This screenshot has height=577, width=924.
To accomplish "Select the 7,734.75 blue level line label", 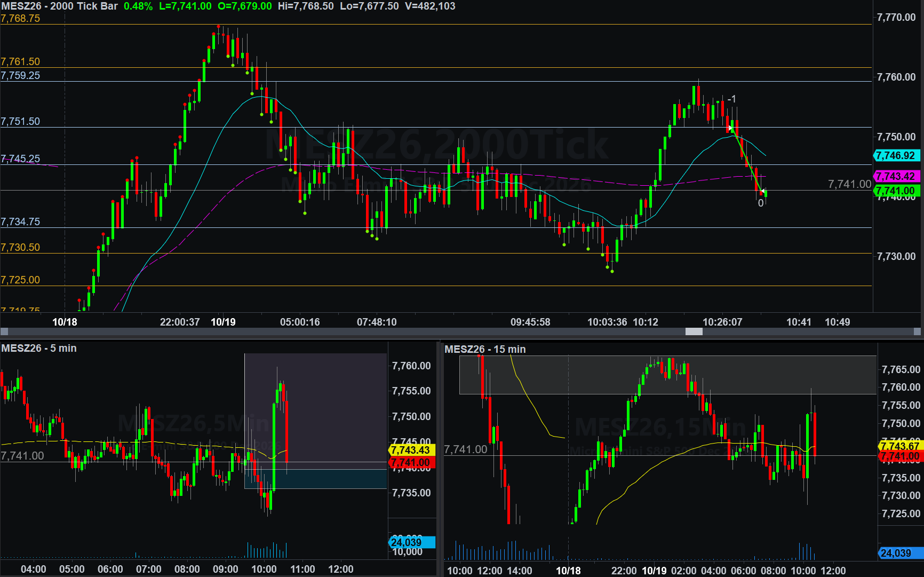I will pos(20,222).
